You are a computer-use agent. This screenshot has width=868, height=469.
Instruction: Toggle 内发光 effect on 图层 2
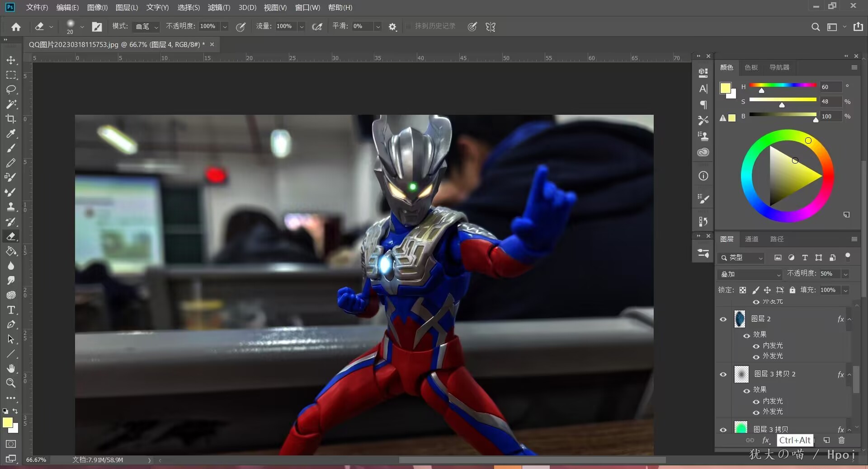[756, 346]
